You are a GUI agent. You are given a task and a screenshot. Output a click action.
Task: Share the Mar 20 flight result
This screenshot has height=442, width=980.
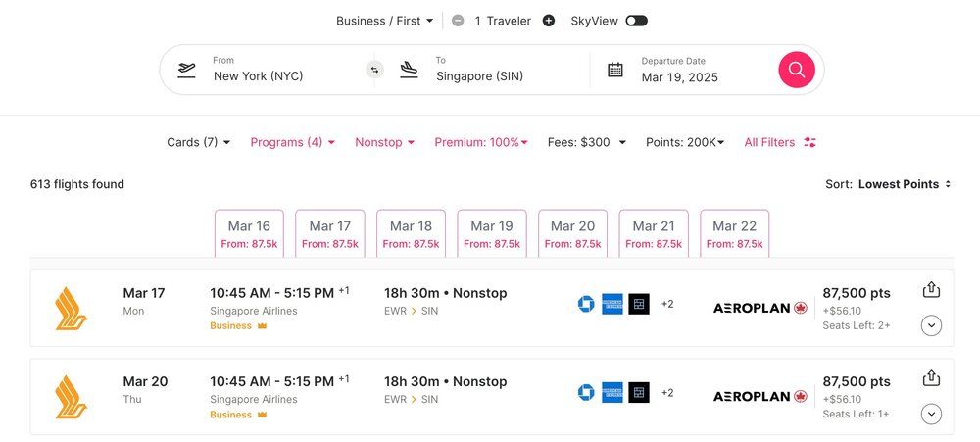click(x=931, y=378)
